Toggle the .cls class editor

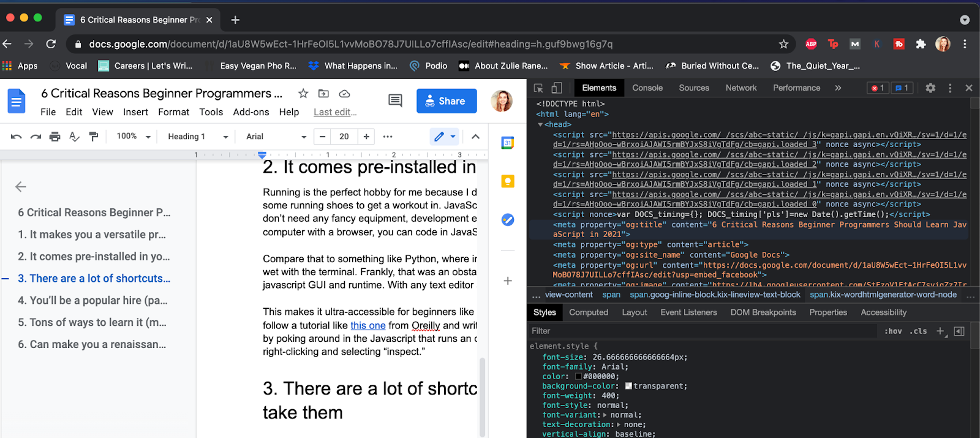click(918, 331)
